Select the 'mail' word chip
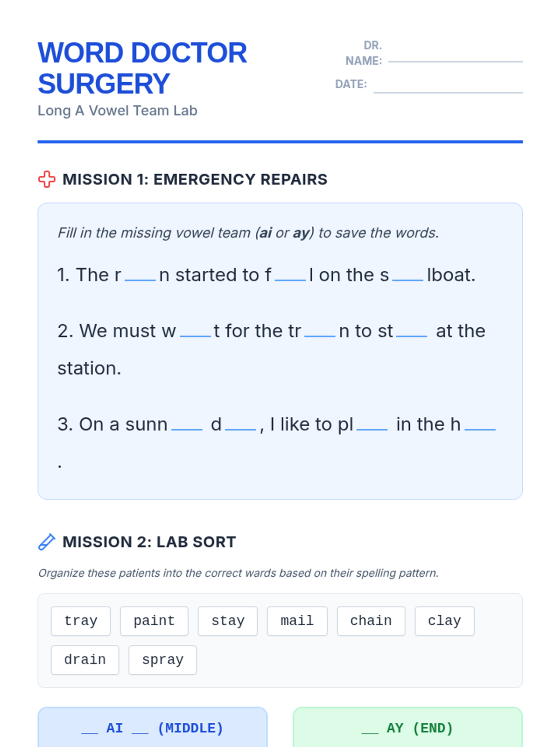560x747 pixels. (297, 621)
